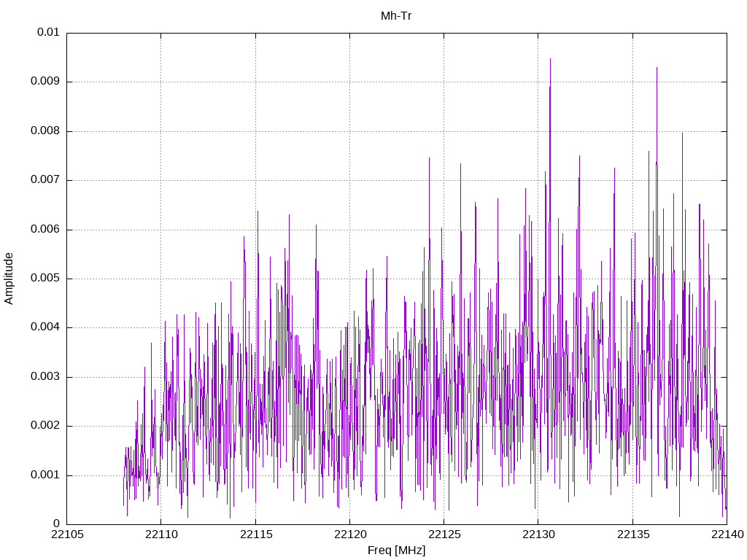Click the y-axis tick label 0.004

coord(44,327)
